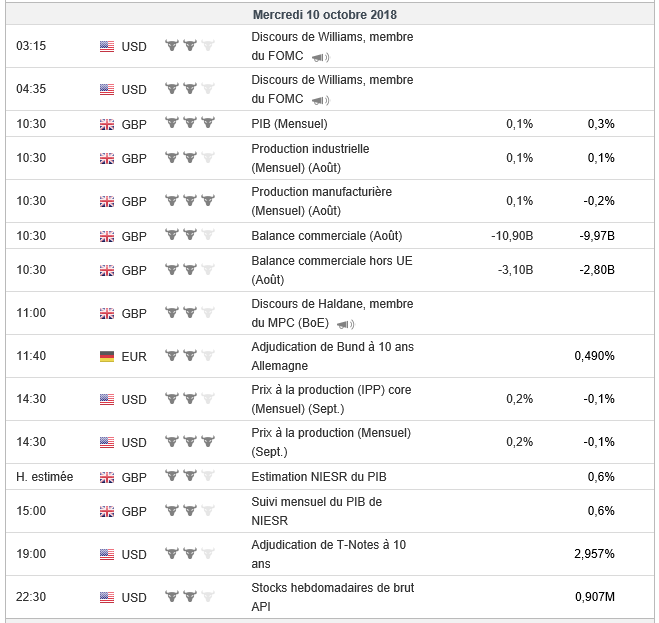Select the Balance commerciale (Août) event
The width and height of the screenshot is (659, 623).
pyautogui.click(x=326, y=236)
